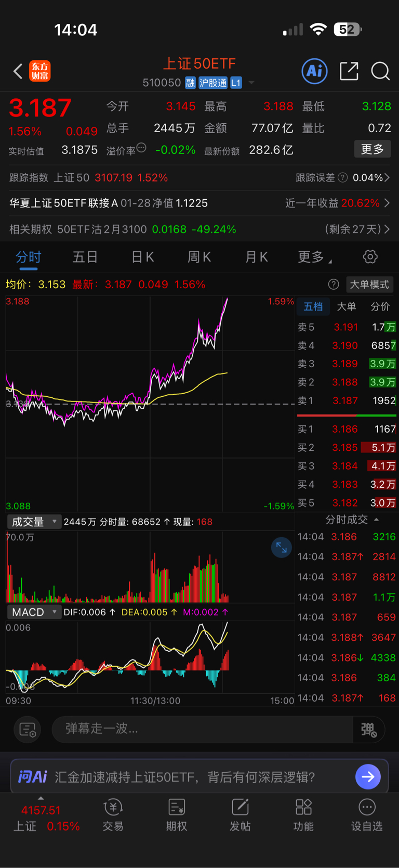Open the search magnifier icon
Image resolution: width=399 pixels, height=868 pixels.
click(380, 71)
